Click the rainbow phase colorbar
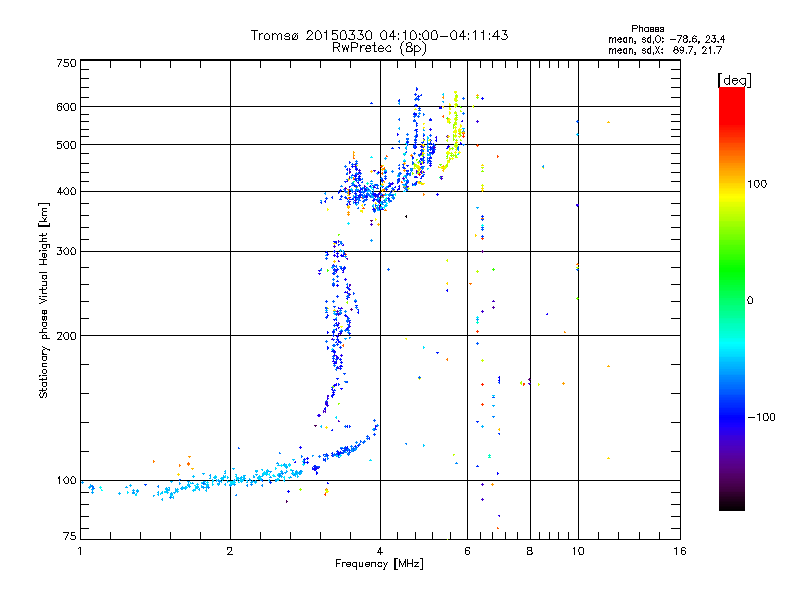The width and height of the screenshot is (800, 600). pos(732,298)
